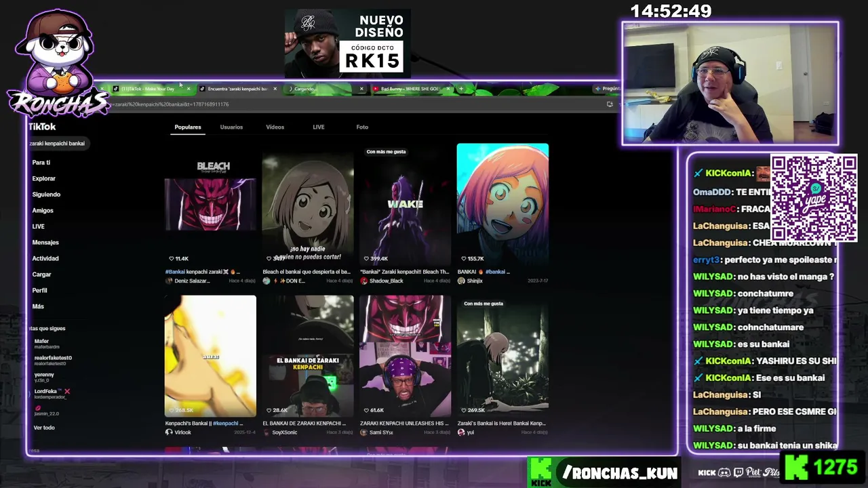Viewport: 868px width, 488px height.
Task: Open a new browser tab with plus icon
Action: click(461, 89)
